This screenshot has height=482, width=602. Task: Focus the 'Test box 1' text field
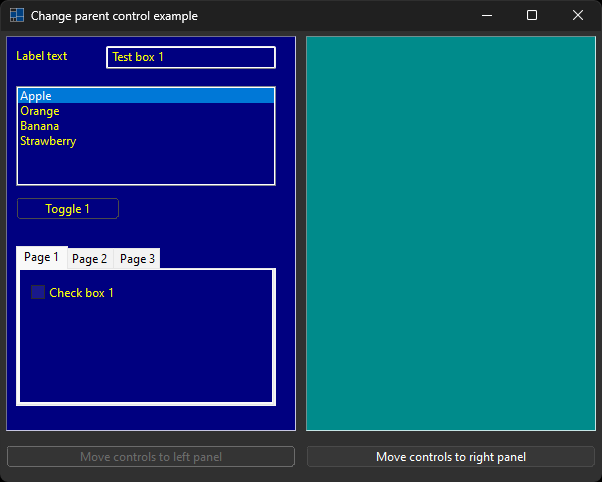coord(190,58)
